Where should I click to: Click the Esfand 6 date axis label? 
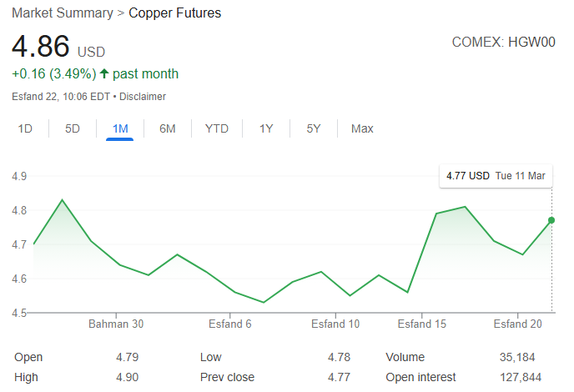coord(230,324)
